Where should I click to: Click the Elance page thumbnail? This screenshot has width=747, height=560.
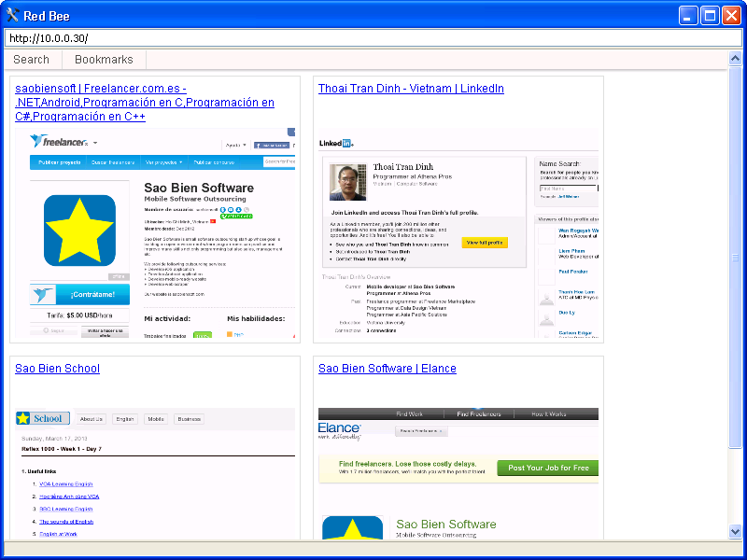click(458, 473)
